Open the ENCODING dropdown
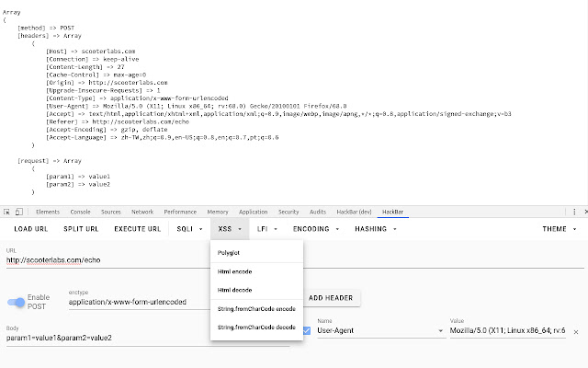This screenshot has height=368, width=588. click(x=318, y=228)
